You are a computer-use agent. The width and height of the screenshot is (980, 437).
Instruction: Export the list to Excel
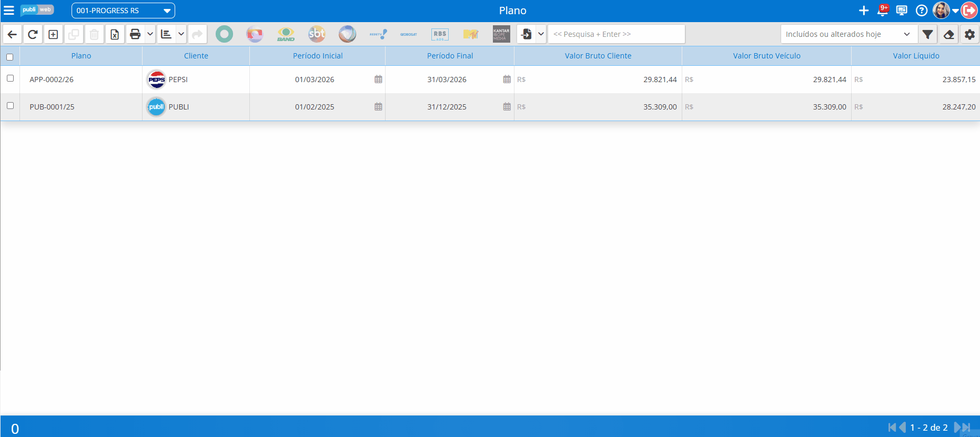point(114,34)
